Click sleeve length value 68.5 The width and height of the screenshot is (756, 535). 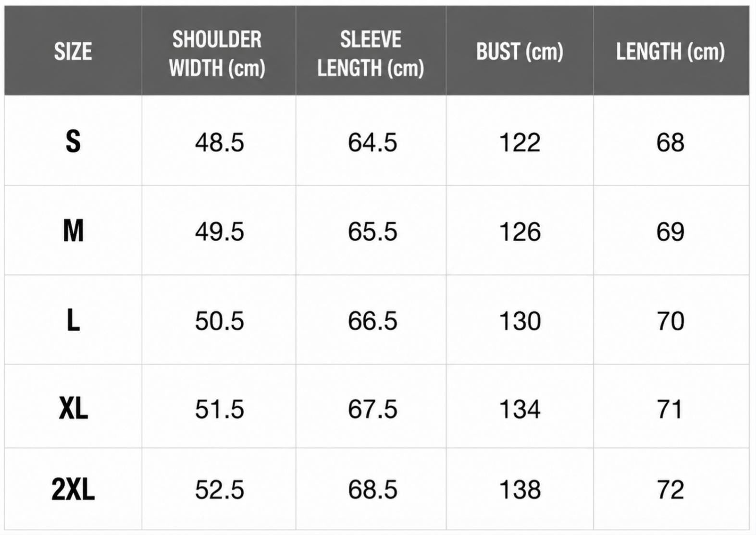[372, 490]
